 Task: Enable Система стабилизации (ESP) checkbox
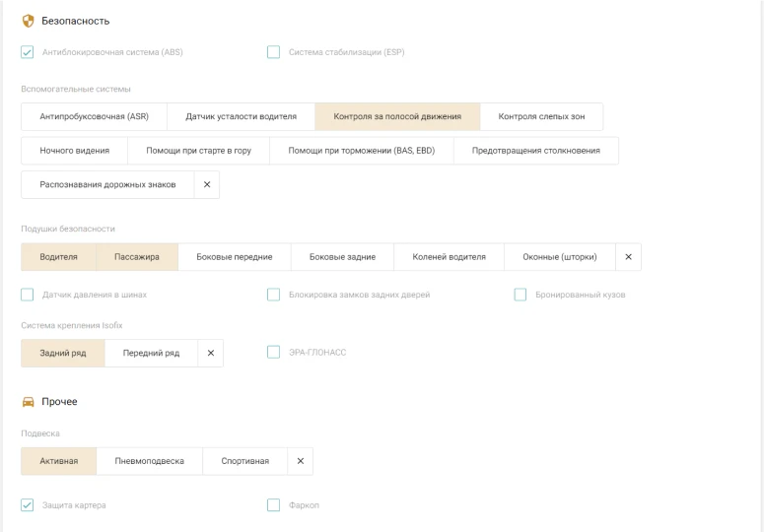pyautogui.click(x=274, y=52)
